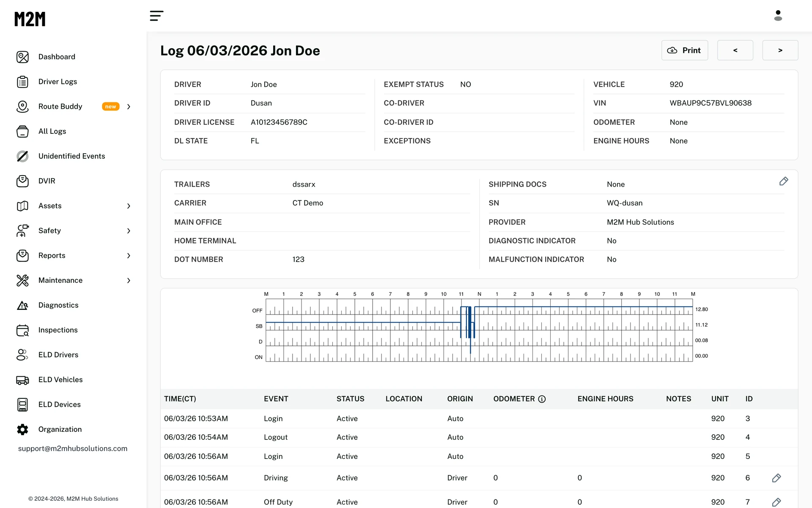The image size is (812, 508).
Task: Expand the Assets submenu chevron
Action: pyautogui.click(x=129, y=206)
